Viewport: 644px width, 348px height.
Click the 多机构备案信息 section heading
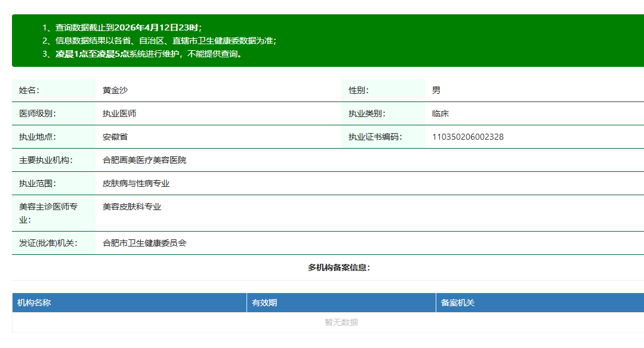(338, 267)
